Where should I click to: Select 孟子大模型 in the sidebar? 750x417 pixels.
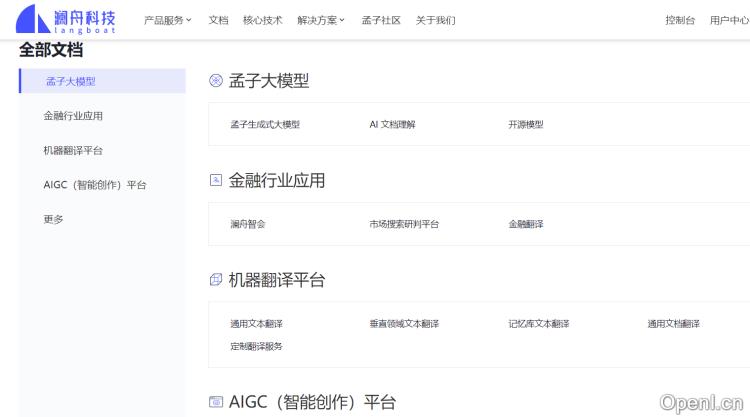(71, 81)
